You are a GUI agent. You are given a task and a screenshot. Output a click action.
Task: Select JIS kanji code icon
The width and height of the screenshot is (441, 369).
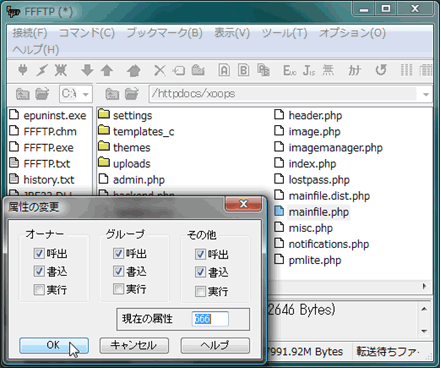coord(309,70)
